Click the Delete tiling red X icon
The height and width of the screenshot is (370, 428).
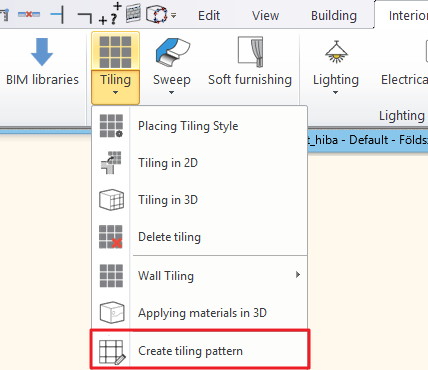point(111,237)
